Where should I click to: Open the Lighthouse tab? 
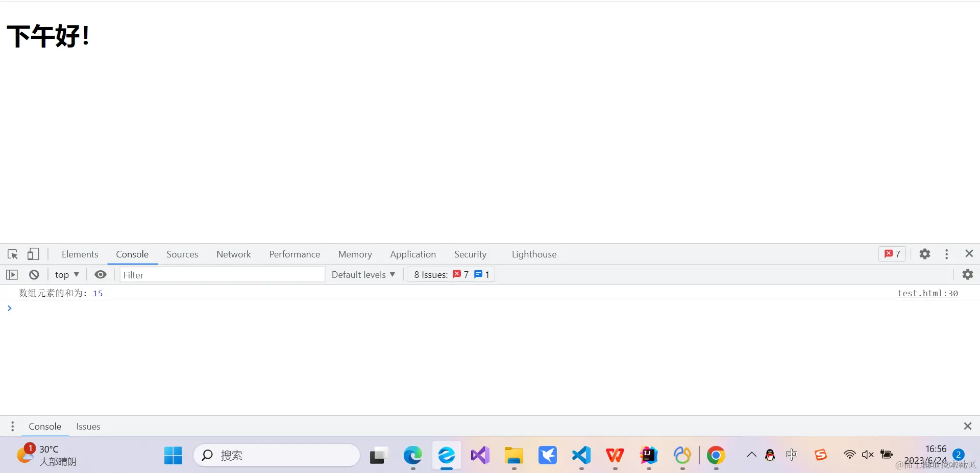pos(534,254)
